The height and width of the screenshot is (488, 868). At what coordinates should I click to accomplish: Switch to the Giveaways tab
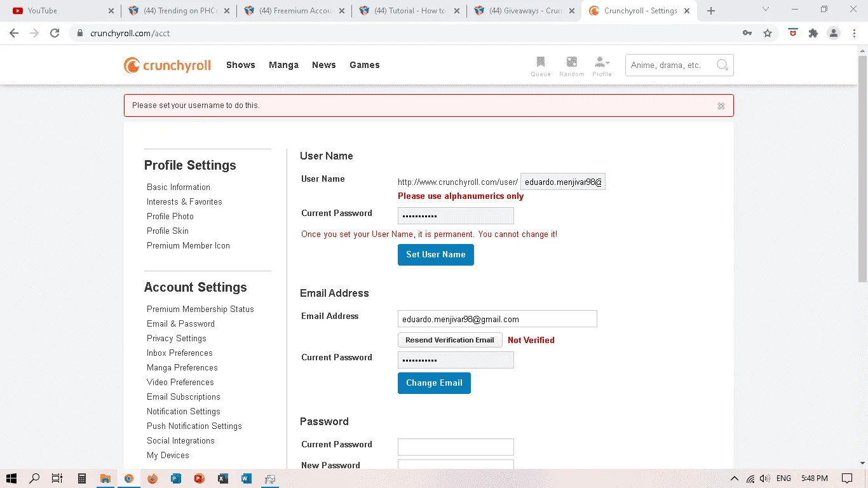(x=524, y=11)
